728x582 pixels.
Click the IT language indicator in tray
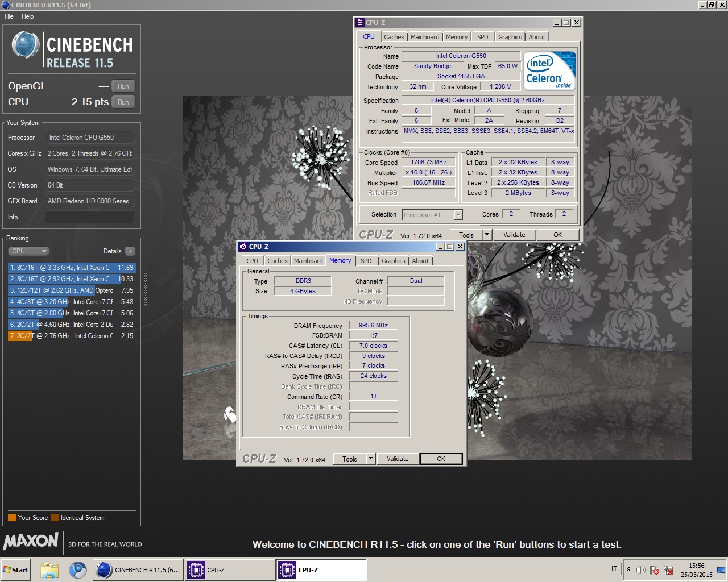point(614,569)
